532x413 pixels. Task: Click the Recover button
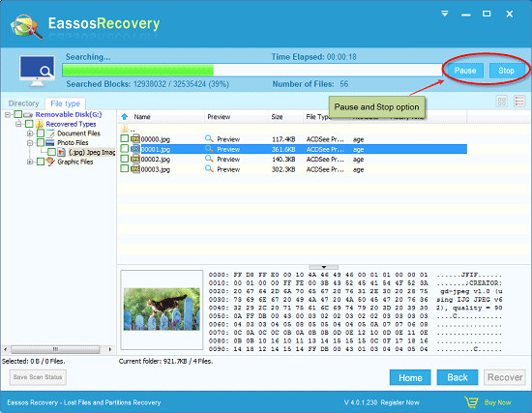point(505,377)
